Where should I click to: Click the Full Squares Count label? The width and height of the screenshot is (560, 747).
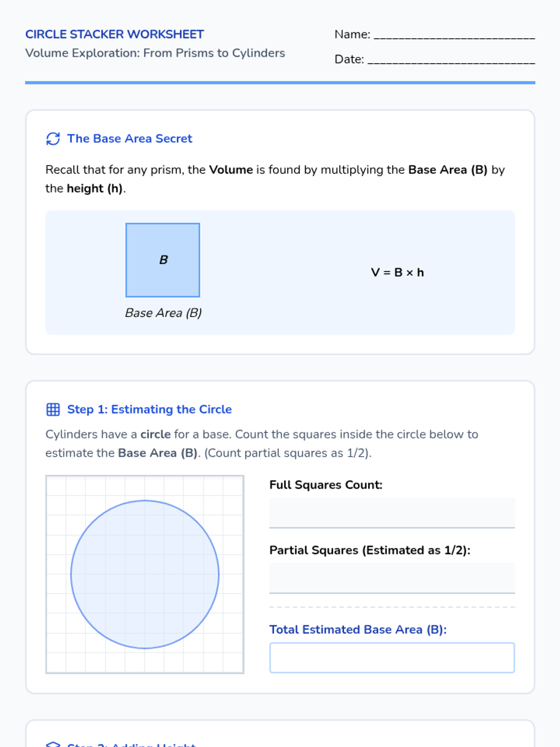coord(326,485)
